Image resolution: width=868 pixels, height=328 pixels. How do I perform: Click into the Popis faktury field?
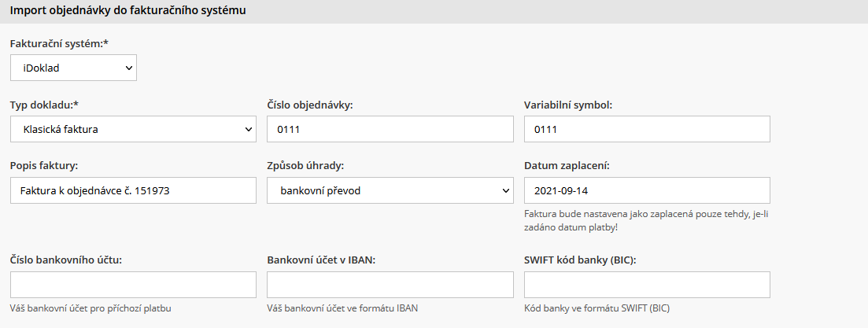[133, 190]
